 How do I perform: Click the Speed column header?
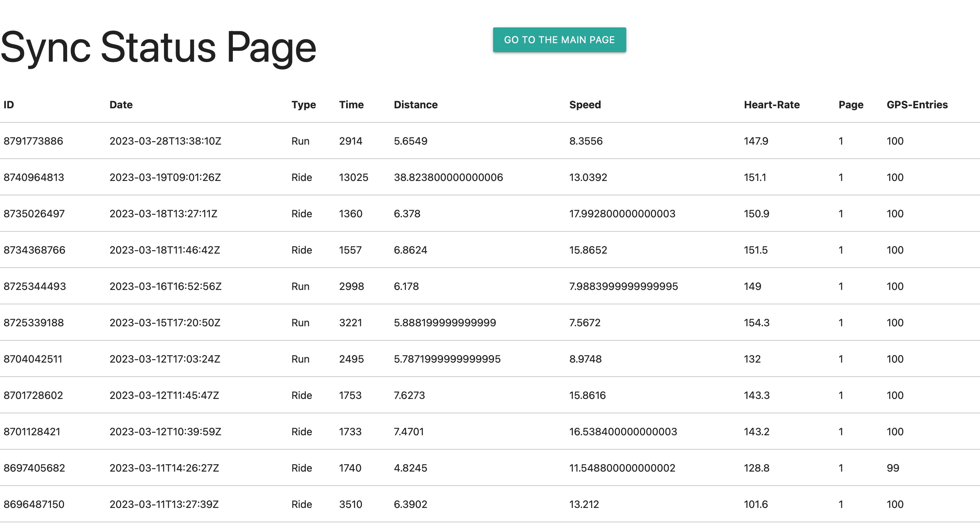585,105
